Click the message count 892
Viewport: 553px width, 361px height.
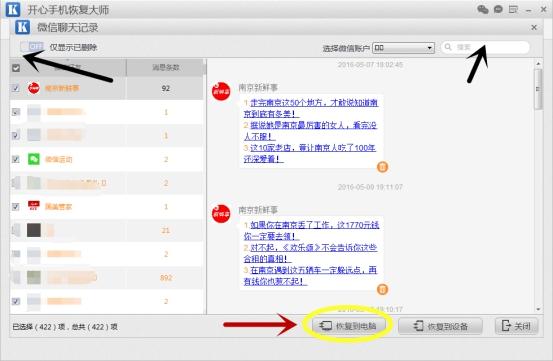(166, 278)
